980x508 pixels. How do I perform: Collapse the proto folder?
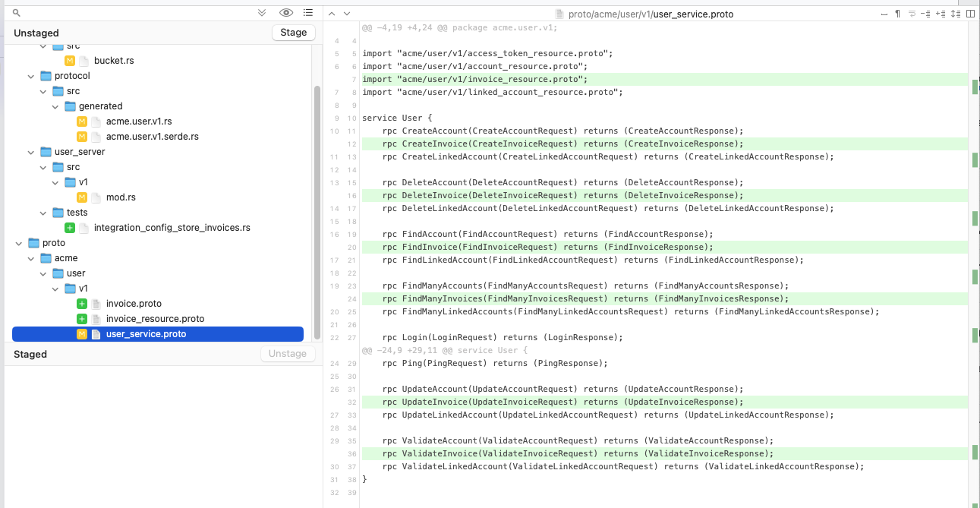click(x=19, y=243)
